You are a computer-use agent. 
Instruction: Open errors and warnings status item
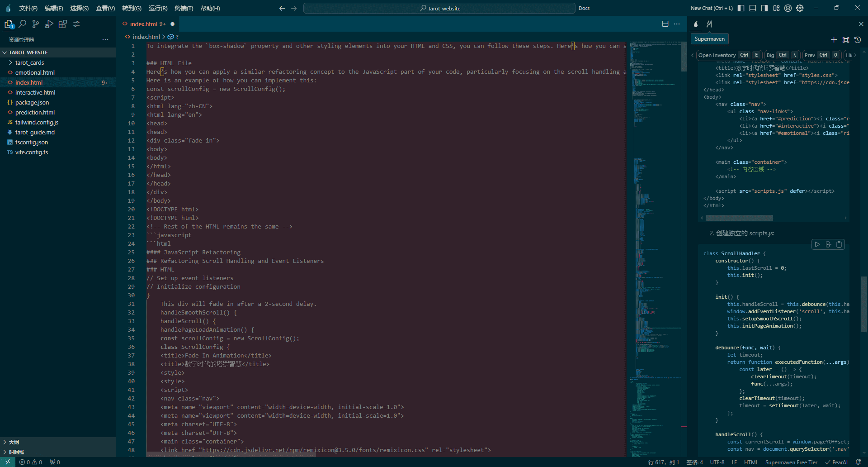coord(31,462)
